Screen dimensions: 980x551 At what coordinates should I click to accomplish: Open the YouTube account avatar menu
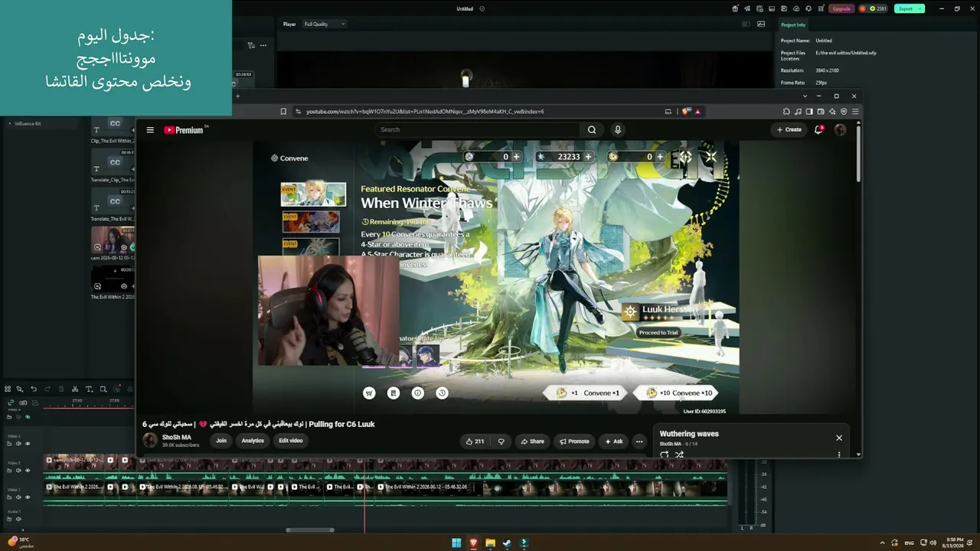840,130
